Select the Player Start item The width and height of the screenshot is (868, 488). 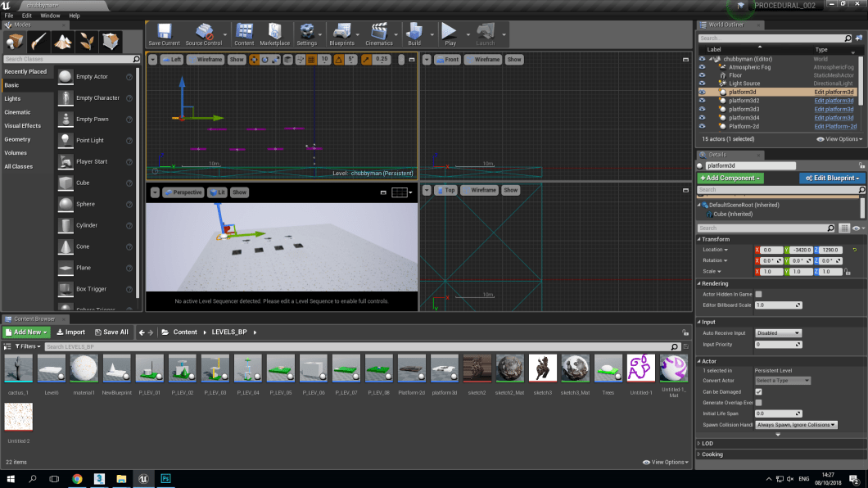coord(95,161)
